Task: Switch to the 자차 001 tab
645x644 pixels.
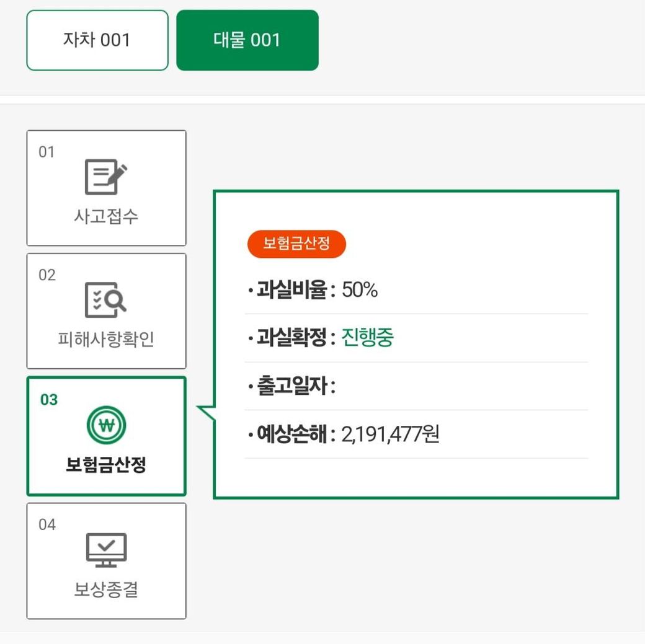Action: coord(97,40)
